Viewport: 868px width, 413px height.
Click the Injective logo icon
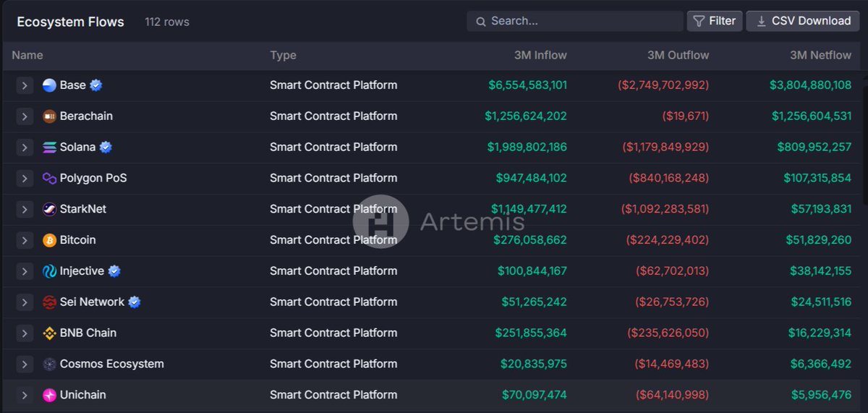tap(49, 271)
